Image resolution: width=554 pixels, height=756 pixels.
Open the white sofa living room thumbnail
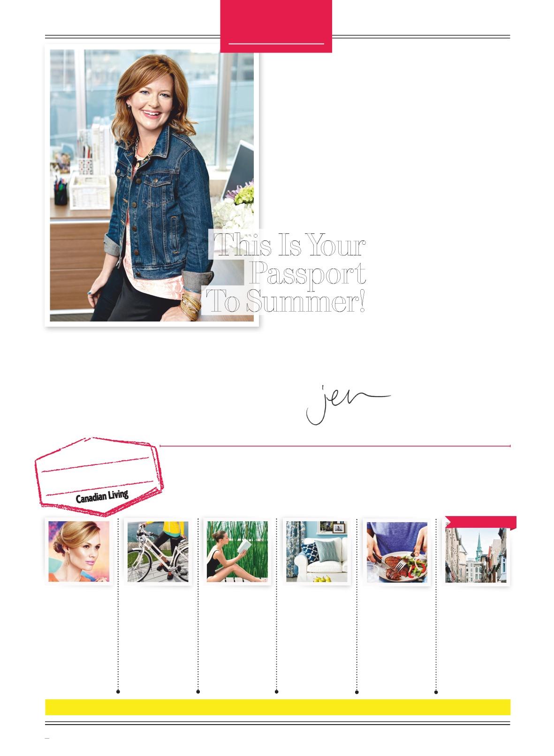(317, 552)
